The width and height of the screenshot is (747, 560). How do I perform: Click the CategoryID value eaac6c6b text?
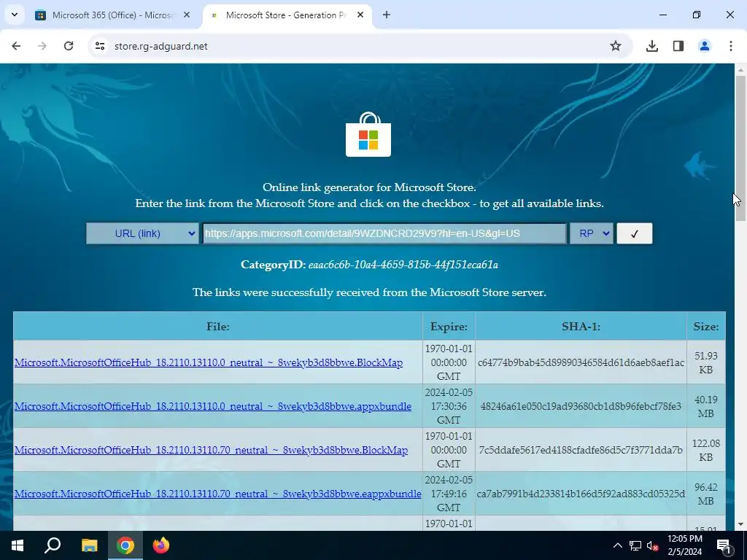tap(403, 265)
